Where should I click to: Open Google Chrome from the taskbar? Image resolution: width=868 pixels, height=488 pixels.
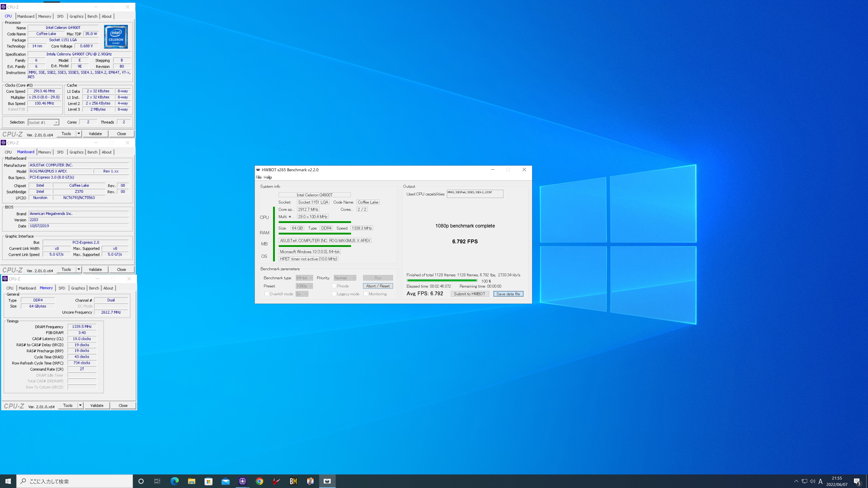259,481
